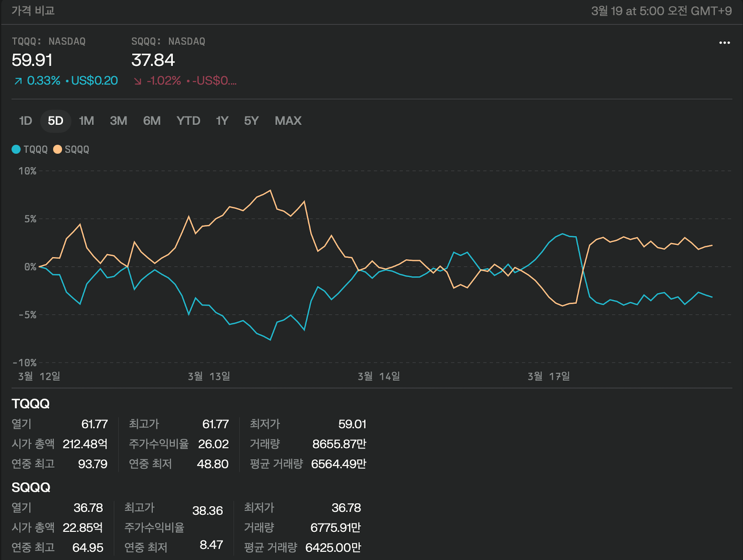Screen dimensions: 743x560
Task: Click the TQQQ statistics section heading
Action: click(31, 404)
